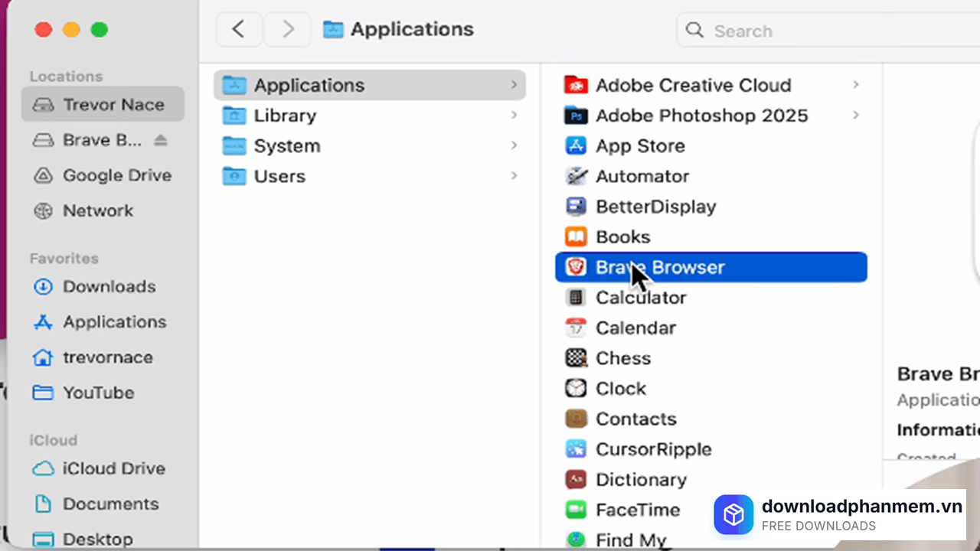
Task: Open Google Drive location in sidebar
Action: 116,175
